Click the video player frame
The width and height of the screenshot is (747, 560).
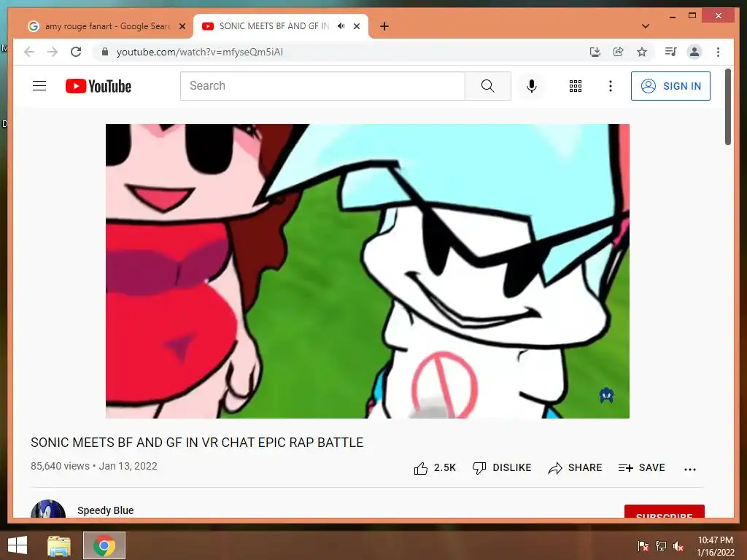[368, 271]
